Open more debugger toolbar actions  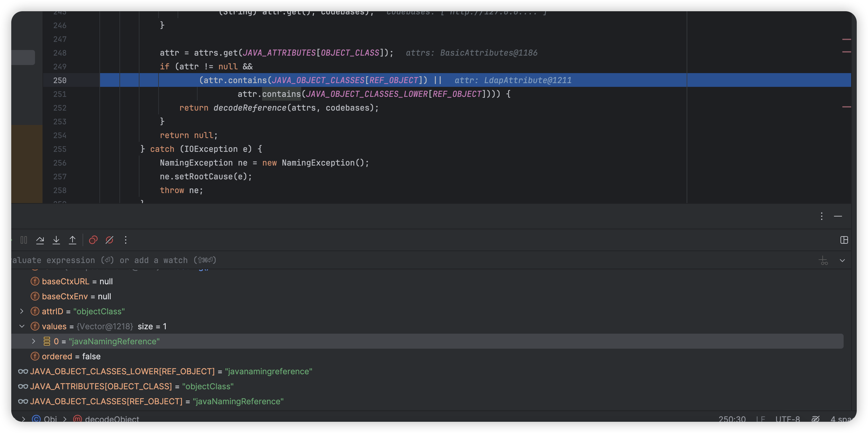(126, 240)
